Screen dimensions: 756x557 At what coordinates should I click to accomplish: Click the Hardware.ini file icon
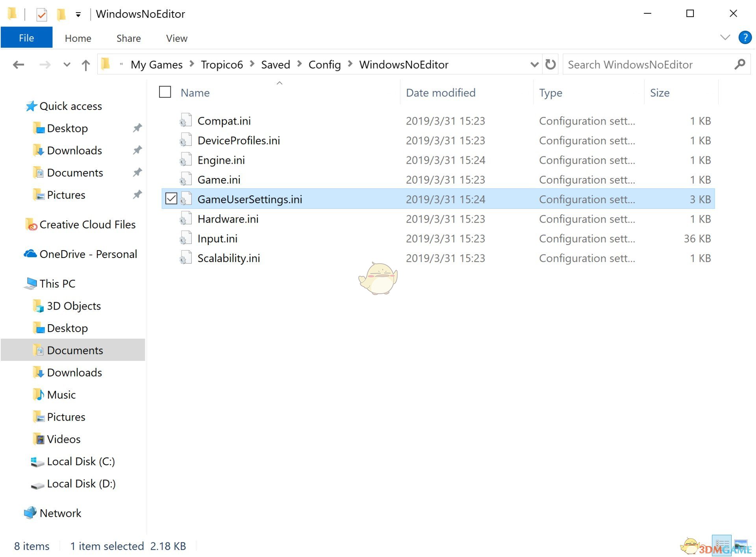pos(185,219)
